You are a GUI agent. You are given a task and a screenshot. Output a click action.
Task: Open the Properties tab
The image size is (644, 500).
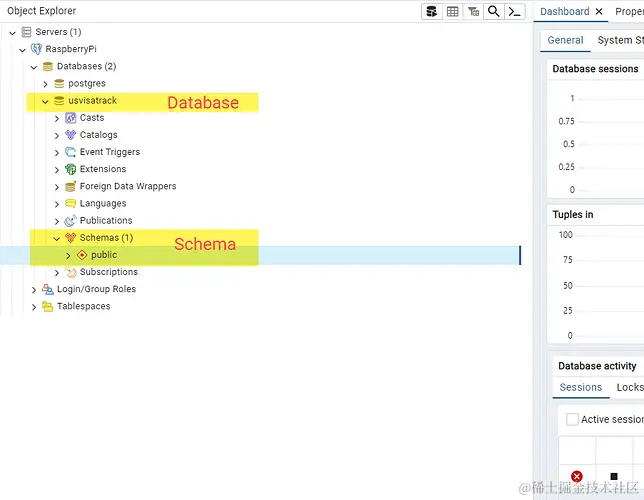coord(629,12)
